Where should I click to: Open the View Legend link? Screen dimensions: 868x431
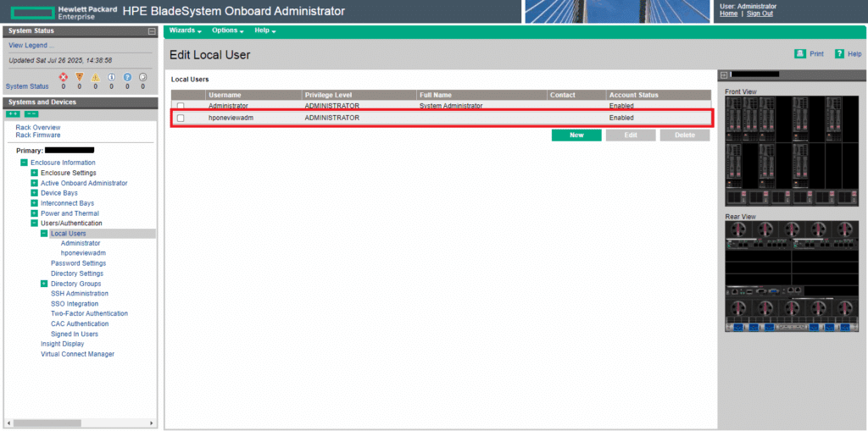click(31, 46)
